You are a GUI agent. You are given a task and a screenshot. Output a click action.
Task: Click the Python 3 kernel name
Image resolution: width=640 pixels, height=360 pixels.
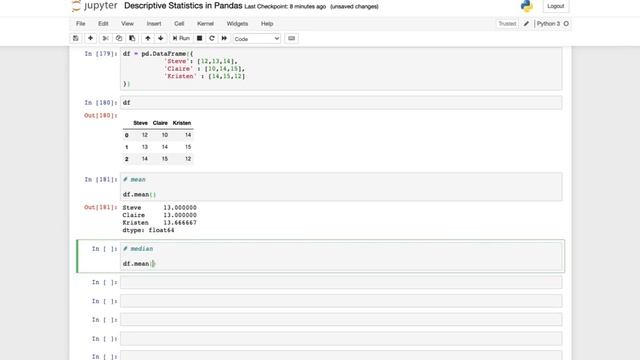point(548,24)
